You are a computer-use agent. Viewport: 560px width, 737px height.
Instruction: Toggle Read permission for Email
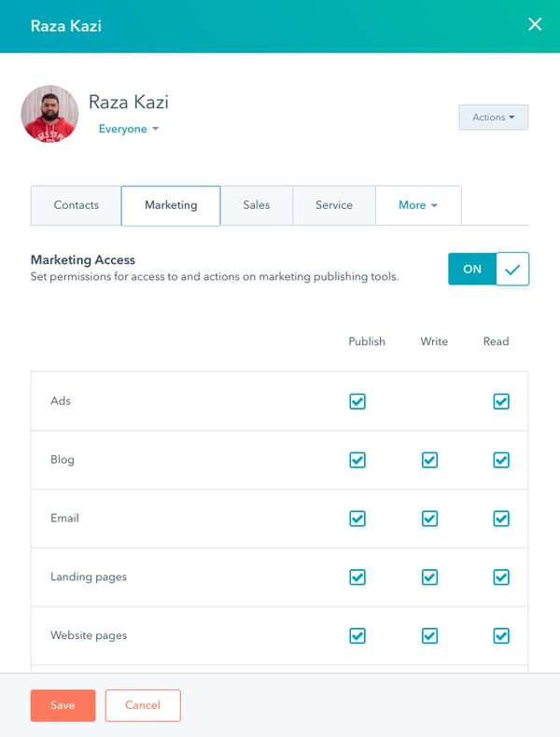(x=501, y=519)
